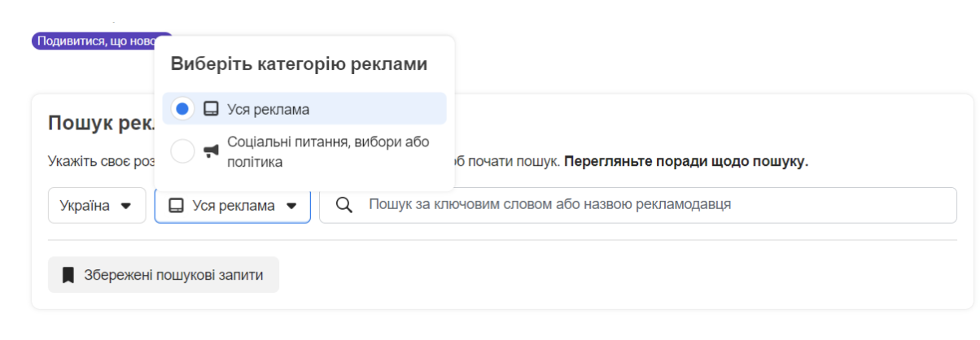Click the monitor icon beside the 'Уся реклама' option

tap(211, 109)
